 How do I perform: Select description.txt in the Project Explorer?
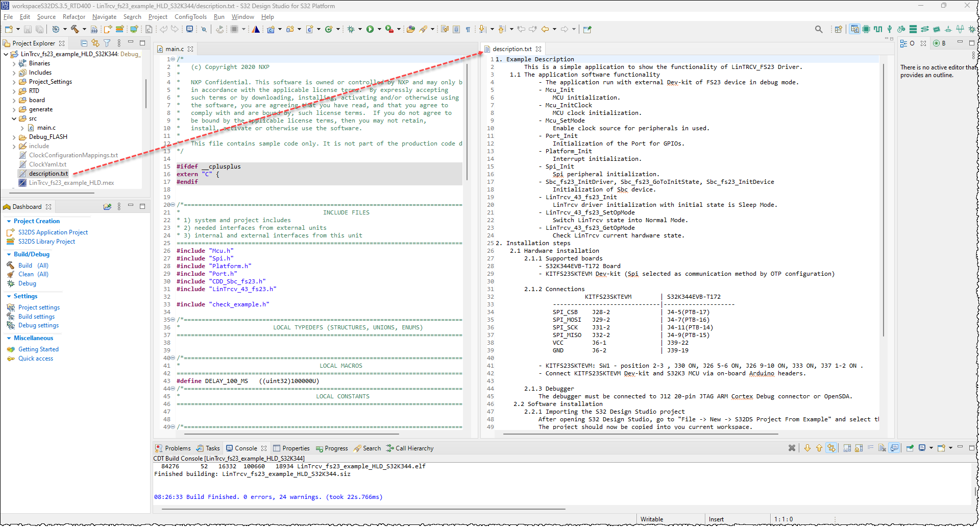(x=48, y=174)
